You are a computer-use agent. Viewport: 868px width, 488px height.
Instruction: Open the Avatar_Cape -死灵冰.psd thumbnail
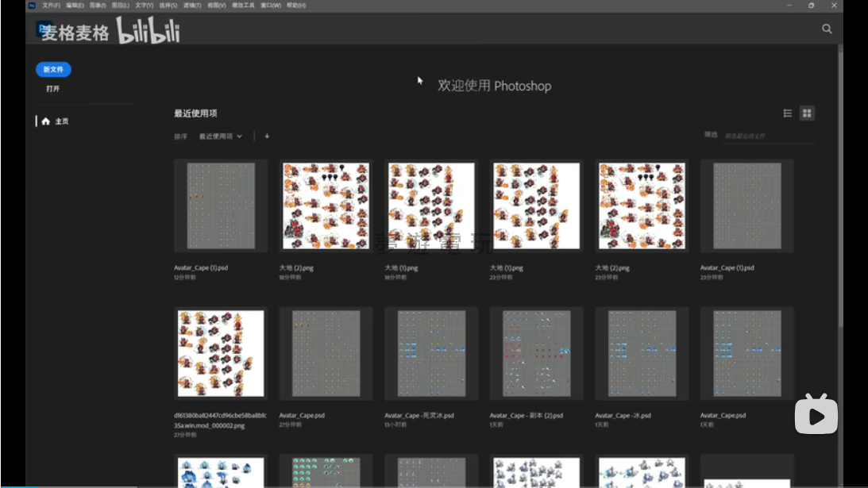431,353
